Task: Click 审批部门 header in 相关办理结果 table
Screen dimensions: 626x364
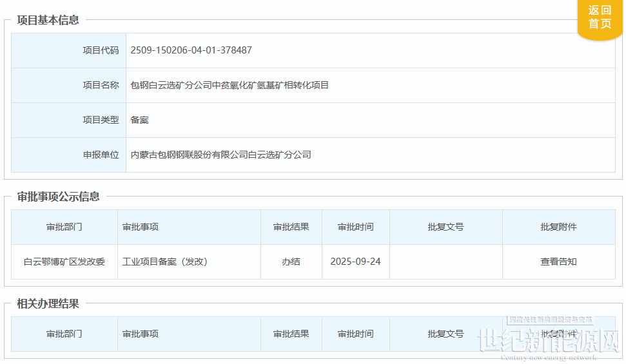Action: (64, 334)
